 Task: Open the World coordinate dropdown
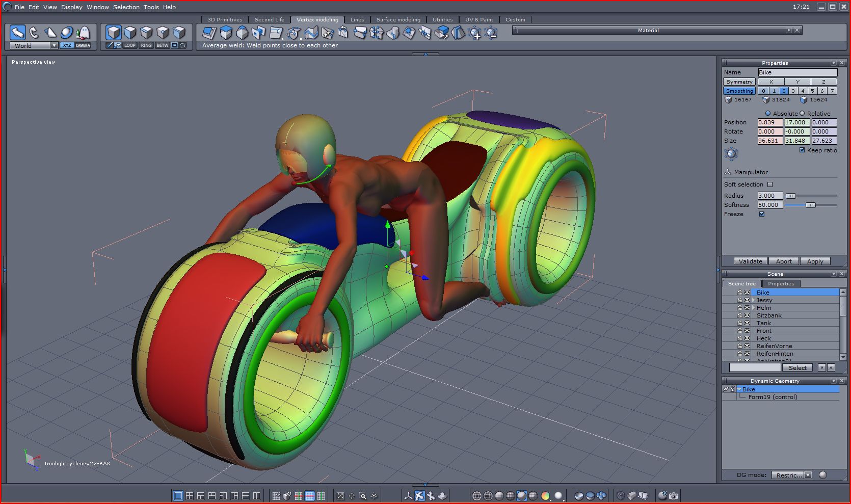[54, 45]
